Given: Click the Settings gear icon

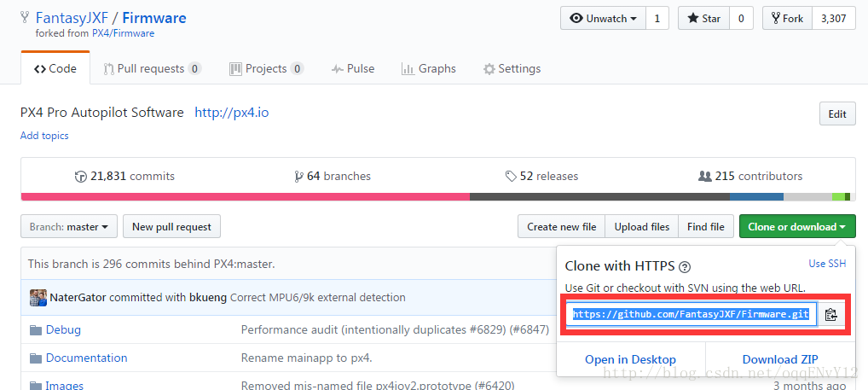Looking at the screenshot, I should coord(489,69).
